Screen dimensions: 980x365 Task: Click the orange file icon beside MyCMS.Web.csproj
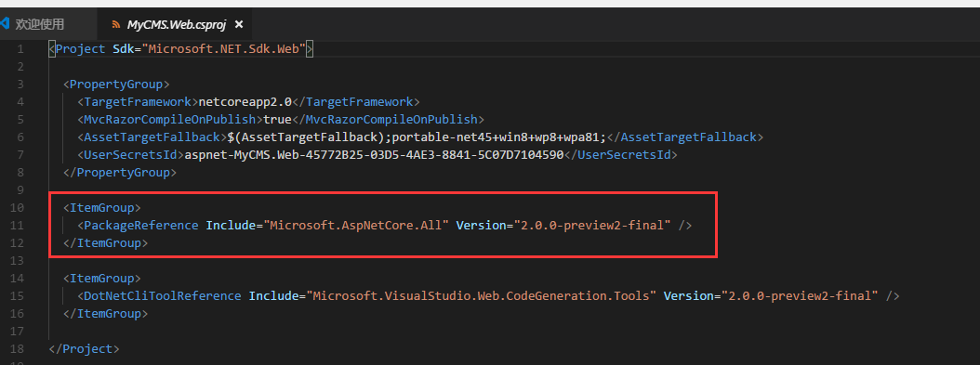pyautogui.click(x=115, y=25)
